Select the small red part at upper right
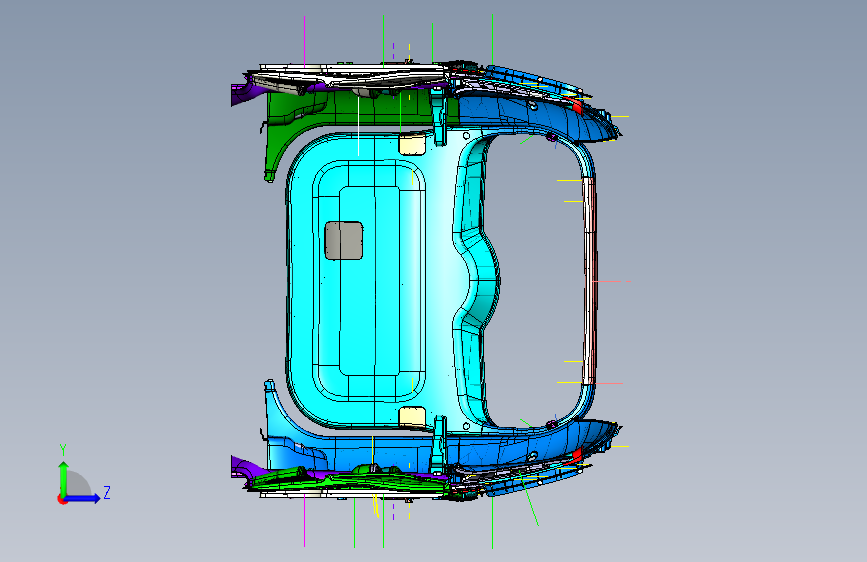 pos(577,105)
